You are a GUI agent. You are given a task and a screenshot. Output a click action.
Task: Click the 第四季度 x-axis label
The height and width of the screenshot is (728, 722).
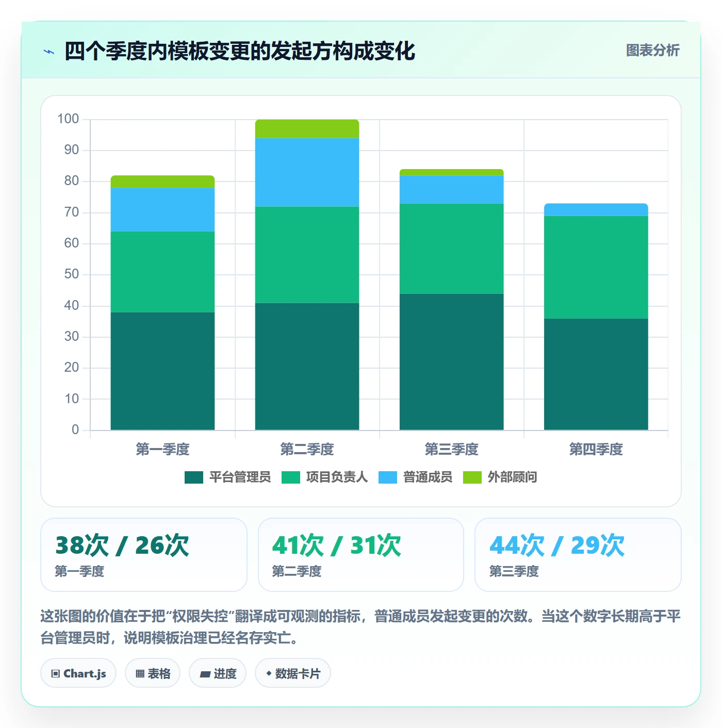(x=596, y=450)
